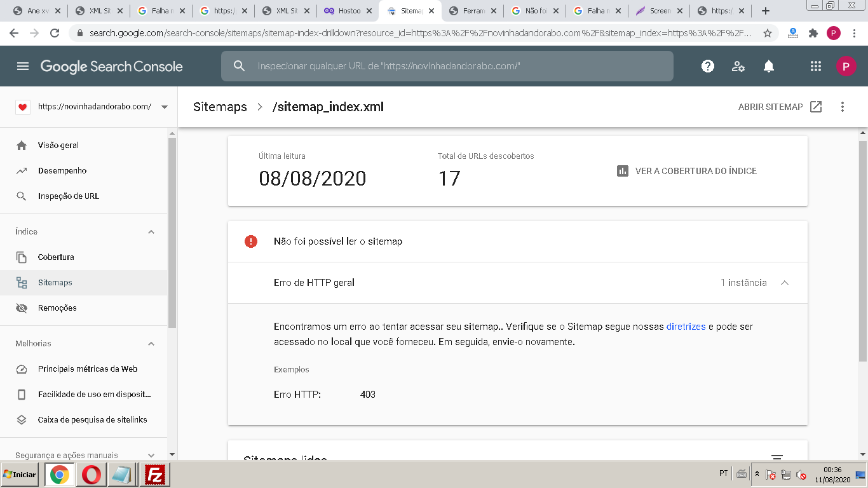Screen dimensions: 868x488
Task: Switch to the Ferram browser tab
Action: coord(471,11)
